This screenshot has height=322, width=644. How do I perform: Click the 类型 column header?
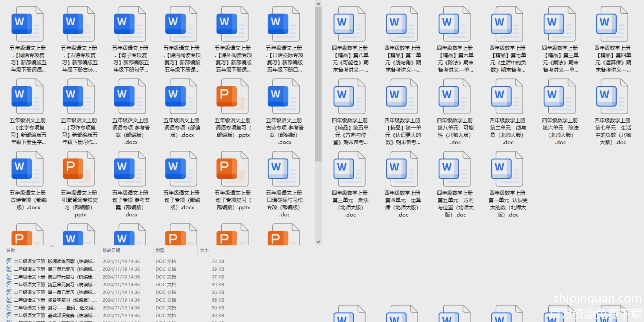point(160,250)
